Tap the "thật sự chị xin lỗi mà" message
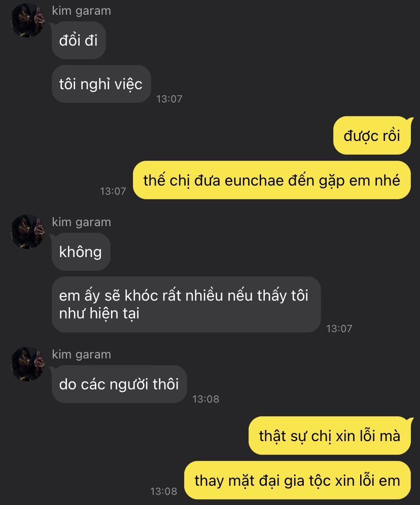Viewport: 420px width, 505px height. pyautogui.click(x=330, y=436)
